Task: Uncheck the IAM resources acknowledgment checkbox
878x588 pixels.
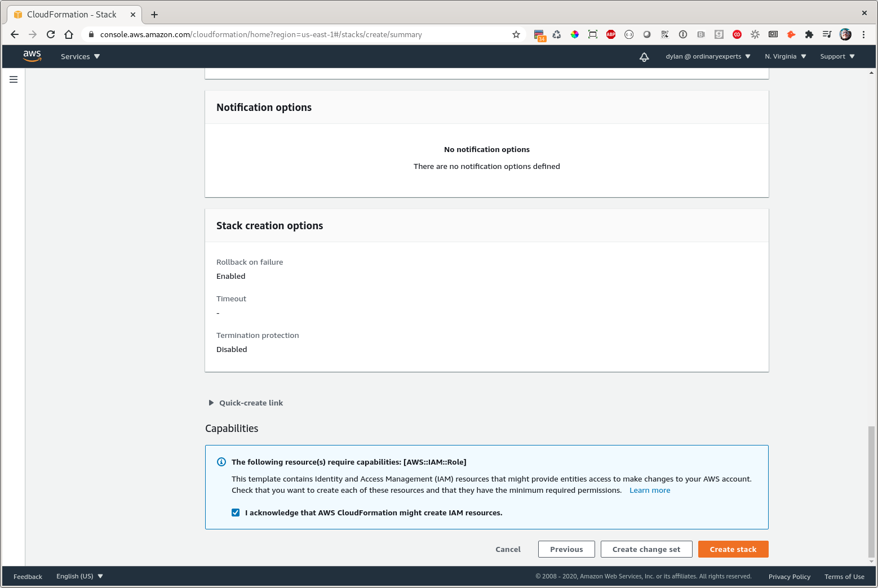Action: [236, 513]
